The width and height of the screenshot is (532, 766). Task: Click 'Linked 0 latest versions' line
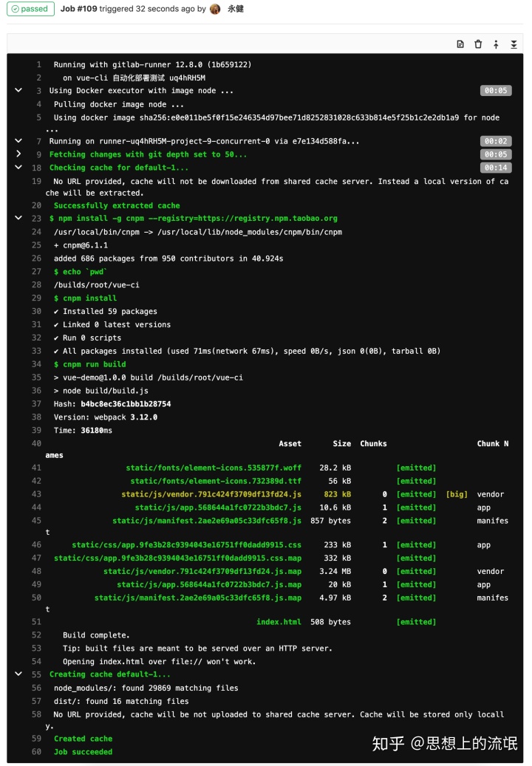click(x=112, y=325)
